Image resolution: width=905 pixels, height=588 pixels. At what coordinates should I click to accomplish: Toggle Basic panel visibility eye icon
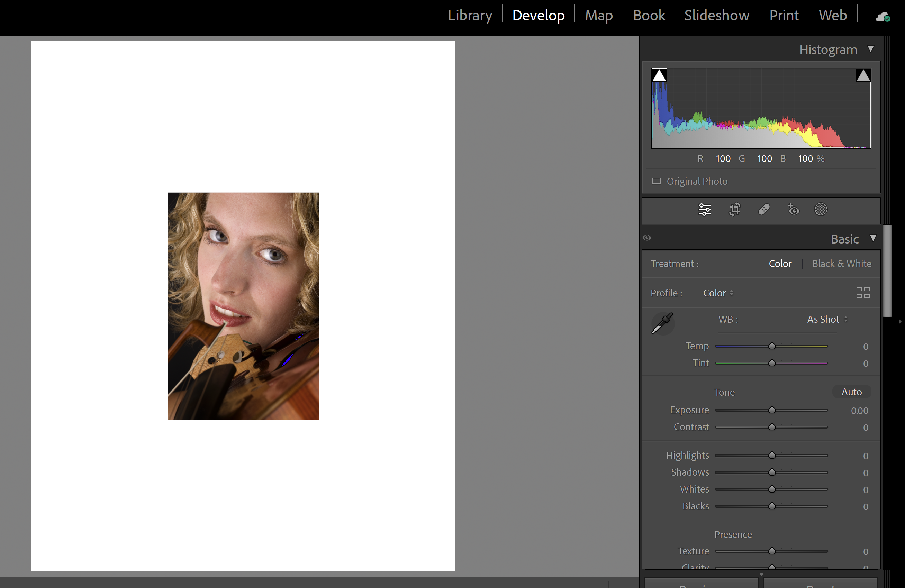pos(647,238)
